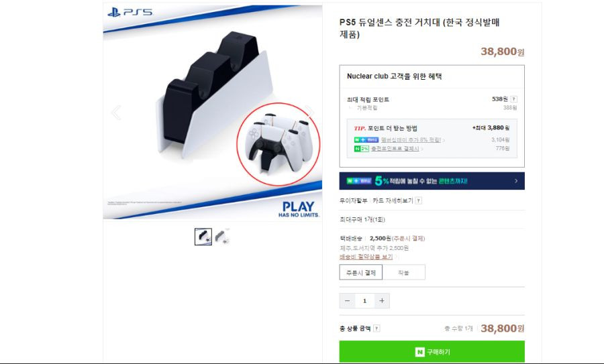Open help icon next to 카드 자세히보기

[x=419, y=200]
